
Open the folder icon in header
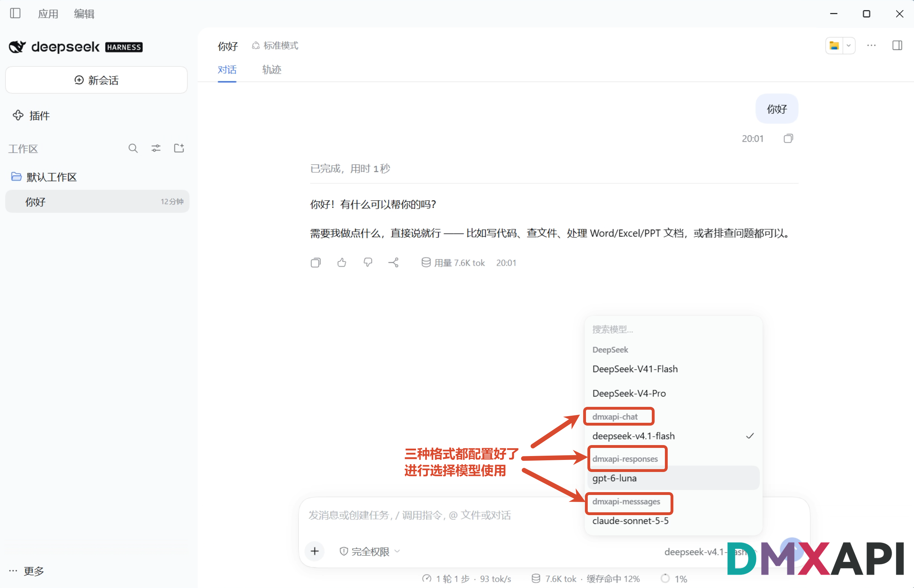tap(834, 46)
